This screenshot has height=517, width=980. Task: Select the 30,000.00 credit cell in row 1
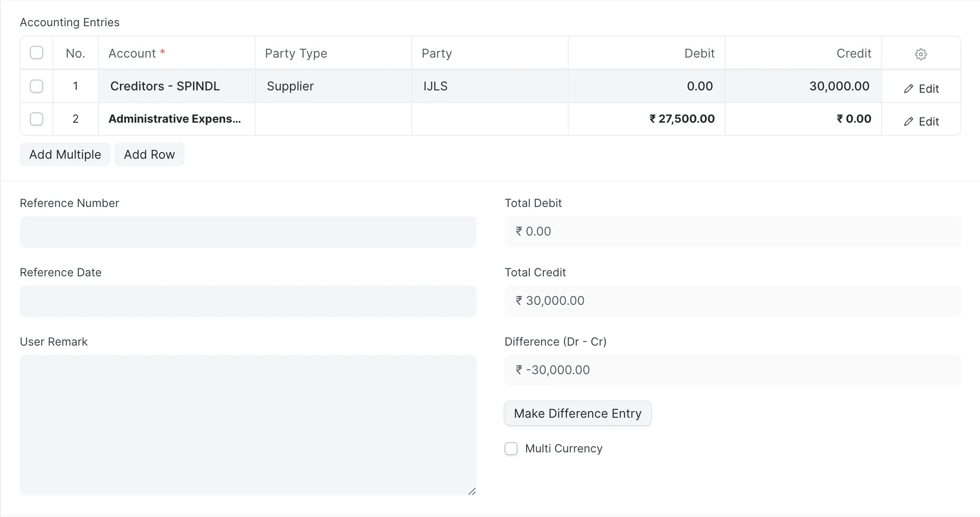coord(803,86)
